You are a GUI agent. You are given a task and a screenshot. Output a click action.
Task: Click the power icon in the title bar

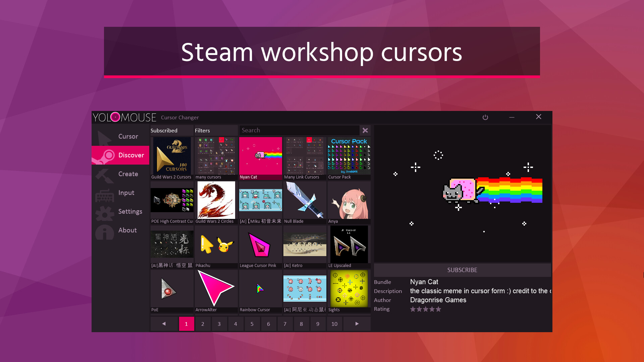(485, 117)
